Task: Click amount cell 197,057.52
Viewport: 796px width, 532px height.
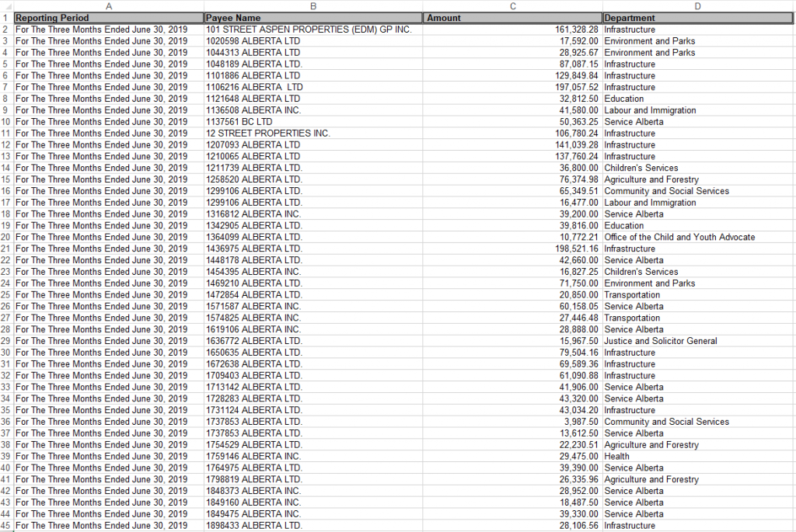Action: point(513,87)
